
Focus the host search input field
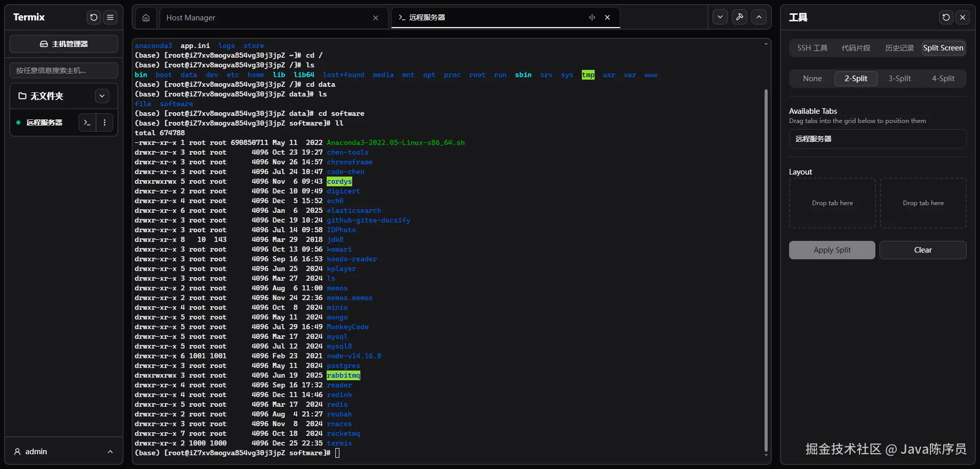click(64, 70)
